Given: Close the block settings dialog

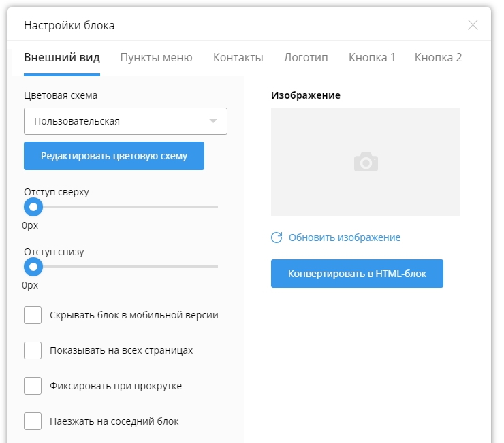Looking at the screenshot, I should pos(473,25).
